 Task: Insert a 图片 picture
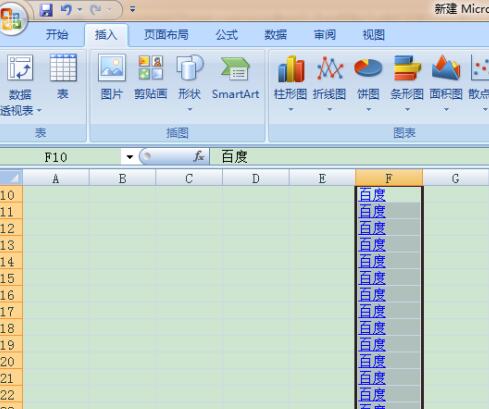(112, 77)
